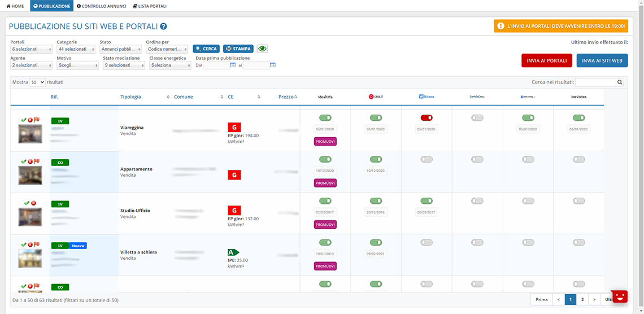
Task: Toggle the green eye visibility icon
Action: 262,49
